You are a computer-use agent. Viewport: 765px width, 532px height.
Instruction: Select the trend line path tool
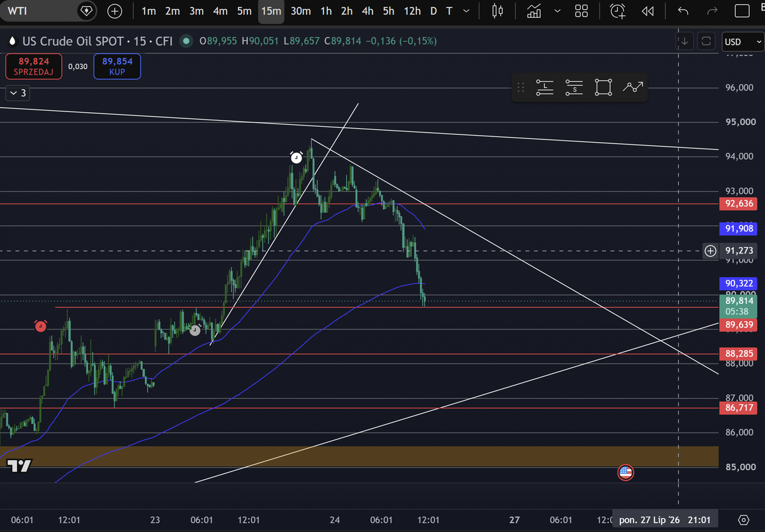point(633,88)
